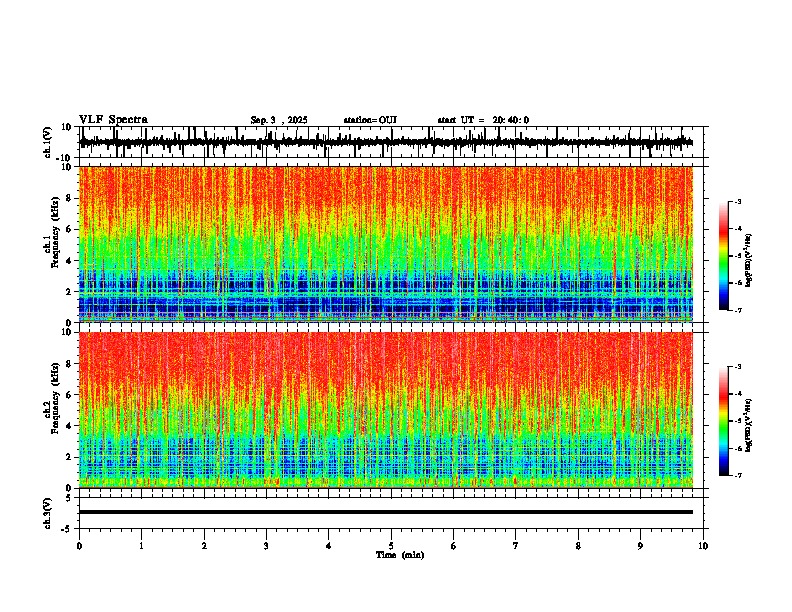Image resolution: width=792 pixels, height=612 pixels.
Task: Click the "Time (min)" axis label
Action: 400,555
